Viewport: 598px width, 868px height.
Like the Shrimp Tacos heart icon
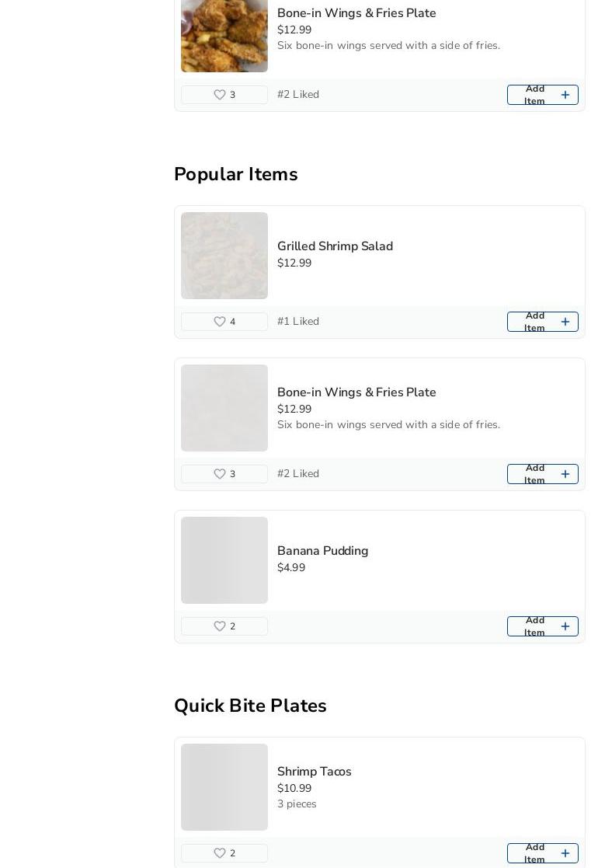pos(220,853)
